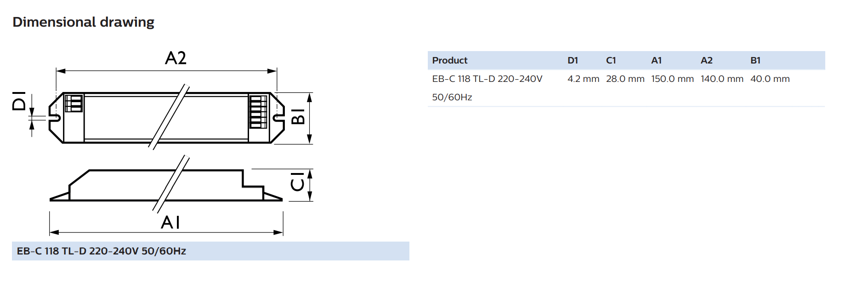
Task: Click the C1 column header in table
Action: [611, 60]
